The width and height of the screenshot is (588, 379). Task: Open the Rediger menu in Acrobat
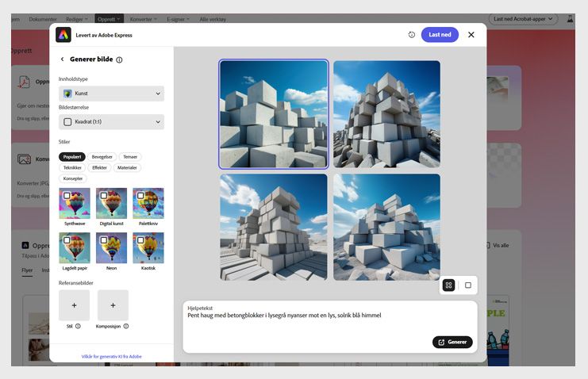click(76, 19)
